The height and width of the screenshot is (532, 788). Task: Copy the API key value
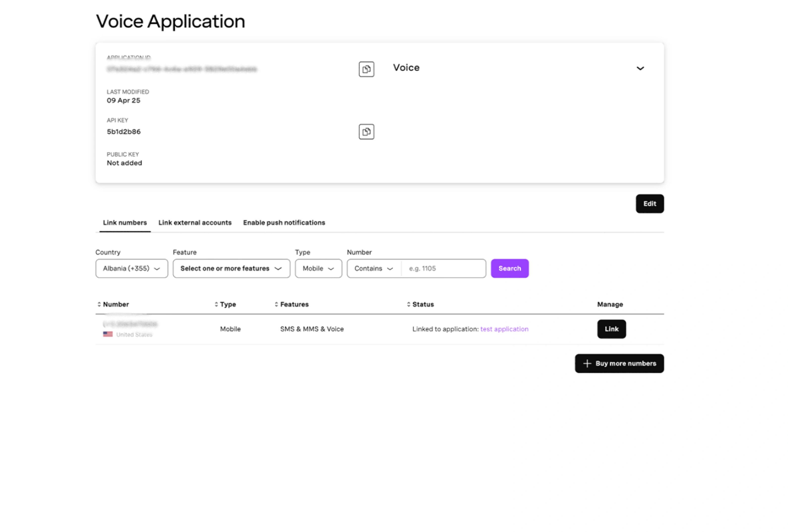(366, 132)
